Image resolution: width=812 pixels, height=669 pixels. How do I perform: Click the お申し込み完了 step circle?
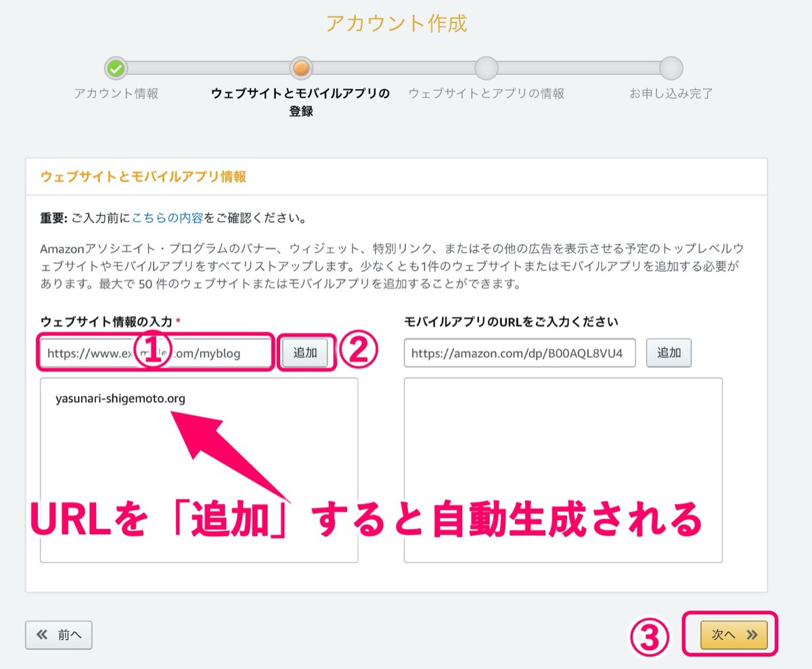click(671, 68)
